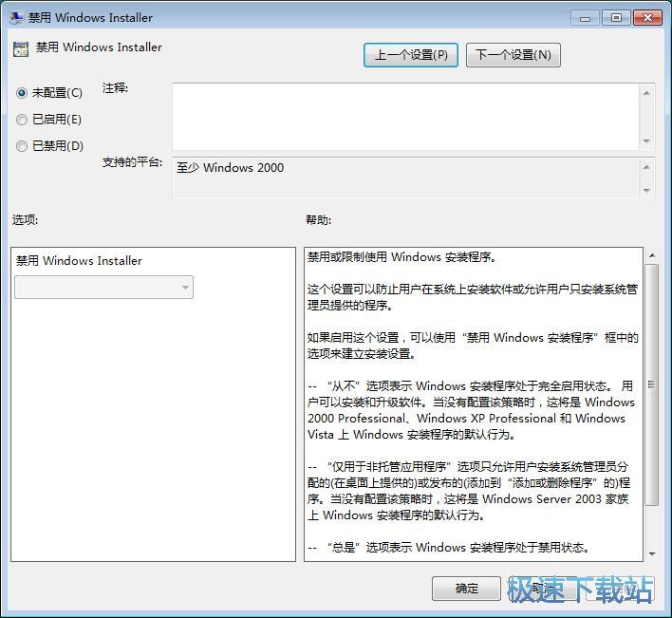Click the 支持的平台 label
Screen dimensions: 672x618
pyautogui.click(x=132, y=162)
